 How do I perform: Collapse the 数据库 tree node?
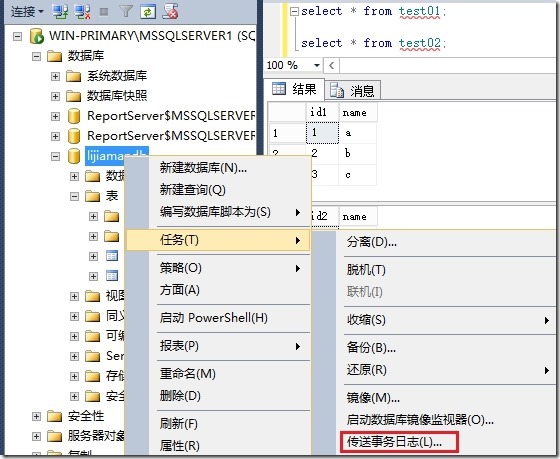tap(36, 56)
